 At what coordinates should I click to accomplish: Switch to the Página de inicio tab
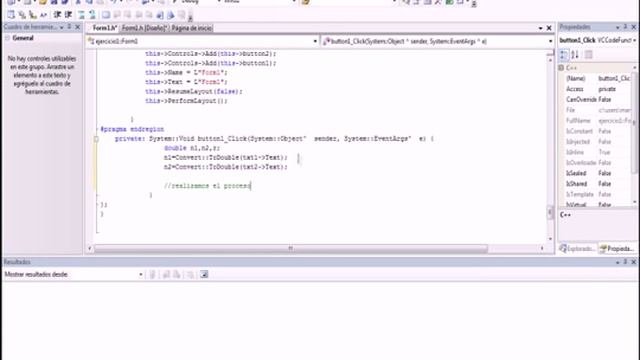click(x=191, y=28)
